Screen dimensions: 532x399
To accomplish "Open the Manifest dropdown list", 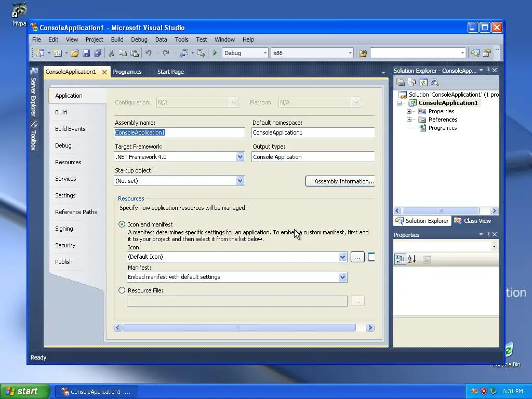I will click(x=342, y=277).
